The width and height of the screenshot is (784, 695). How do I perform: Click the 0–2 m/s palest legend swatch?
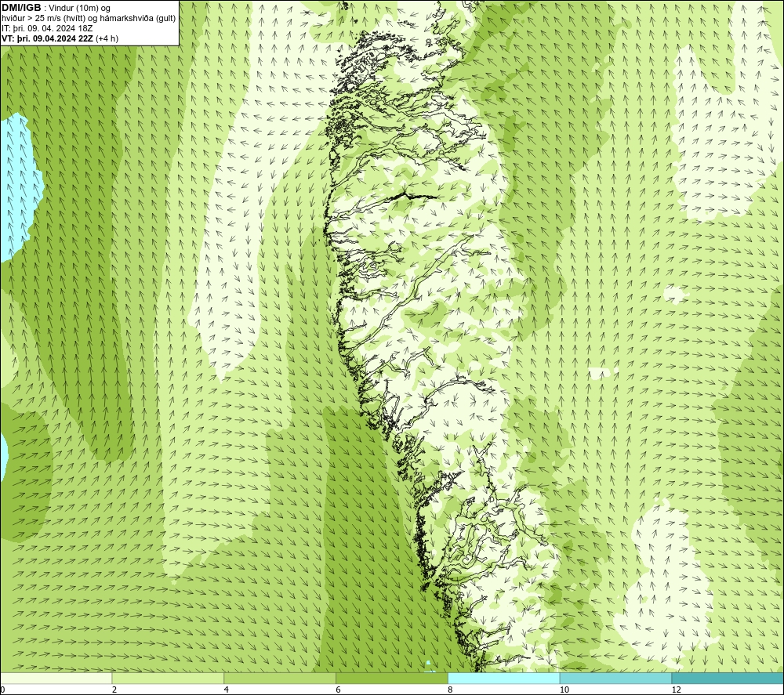point(56,679)
